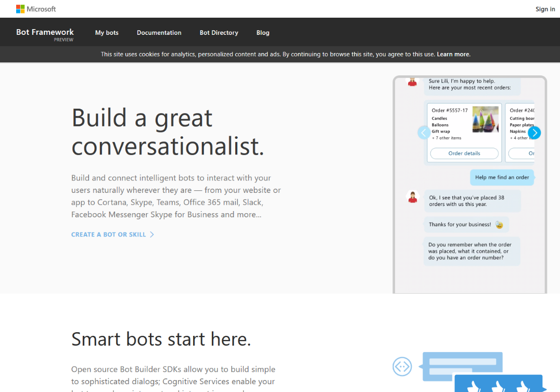Screen dimensions: 560x392
Task: Click the PREVIEW label under Bot Framework
Action: [63, 40]
